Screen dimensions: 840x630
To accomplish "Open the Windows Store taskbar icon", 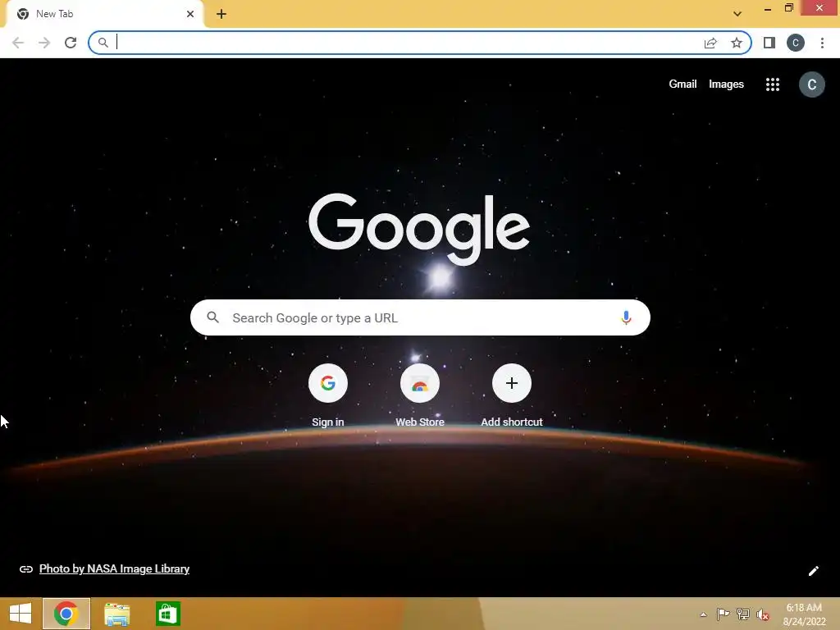I will [167, 614].
